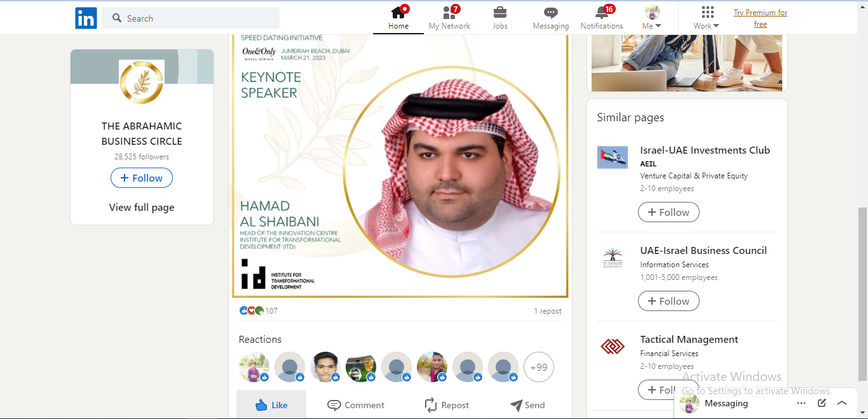Image resolution: width=868 pixels, height=419 pixels.
Task: Click fifth reactor's default avatar
Action: tap(397, 367)
